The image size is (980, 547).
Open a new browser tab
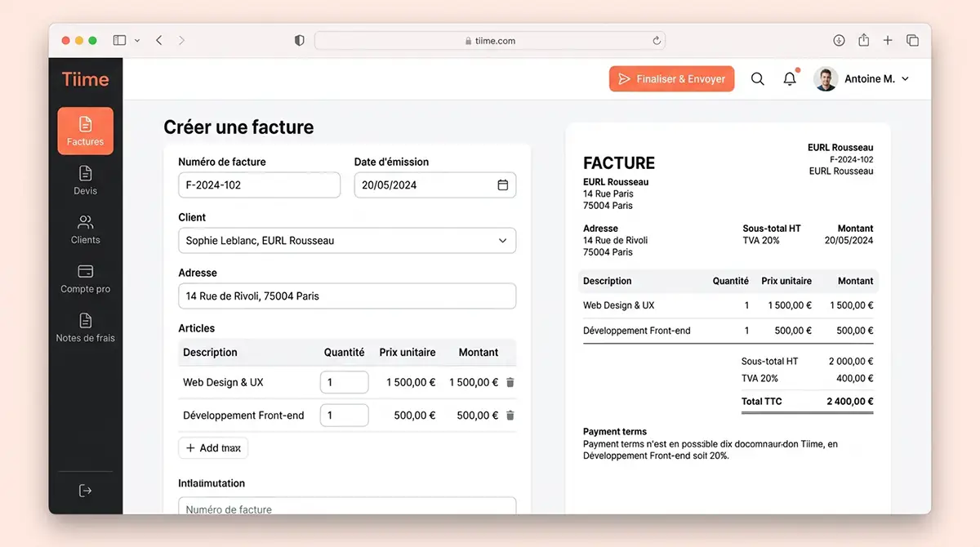(x=888, y=40)
